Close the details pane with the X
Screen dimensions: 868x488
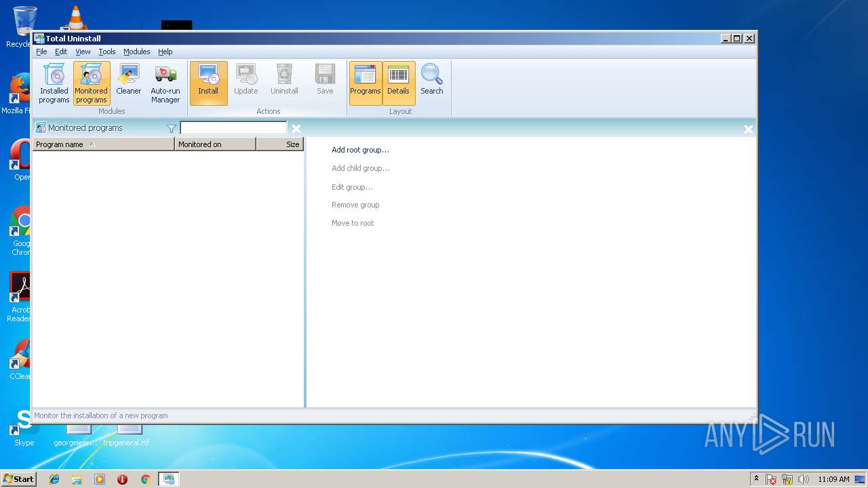pos(749,129)
